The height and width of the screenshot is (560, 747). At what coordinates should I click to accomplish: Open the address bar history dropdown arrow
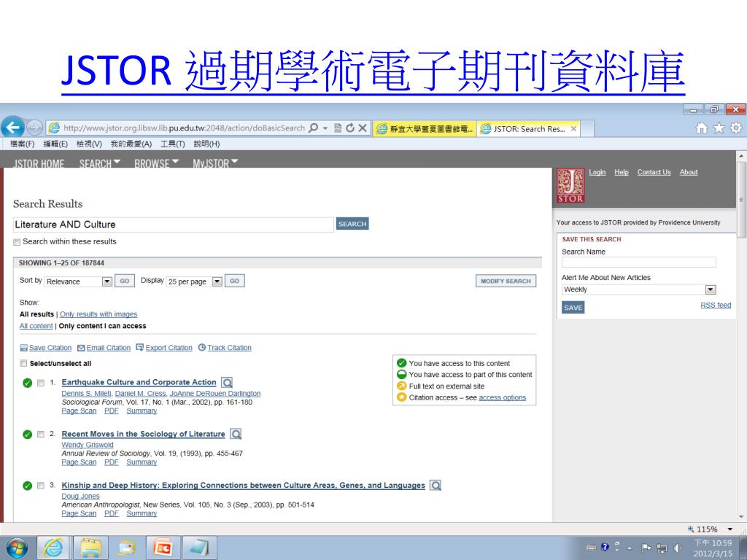point(325,128)
